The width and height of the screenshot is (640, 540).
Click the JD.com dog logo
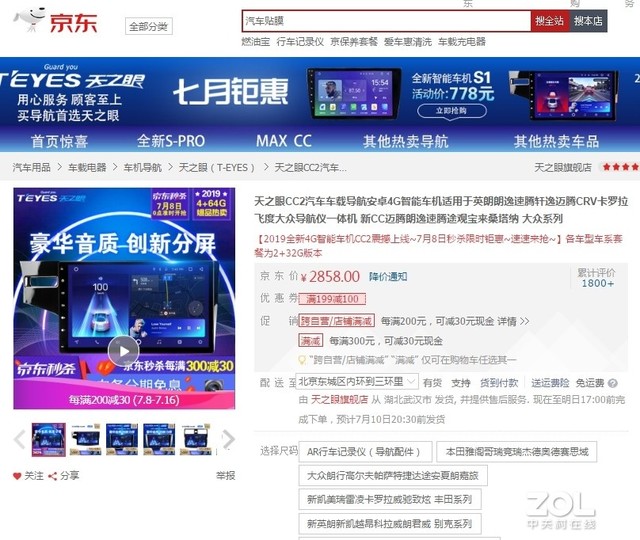[29, 19]
